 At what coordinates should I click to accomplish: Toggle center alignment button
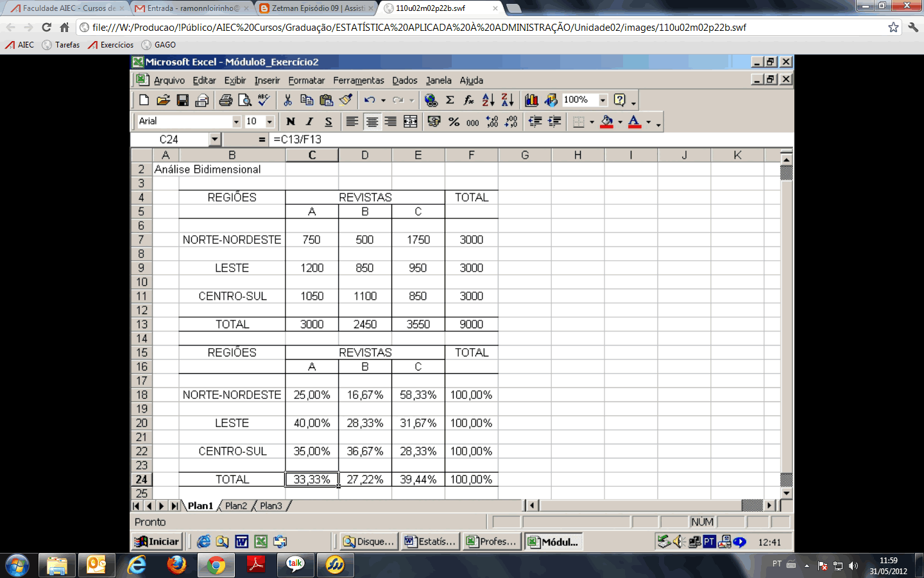[x=372, y=121]
